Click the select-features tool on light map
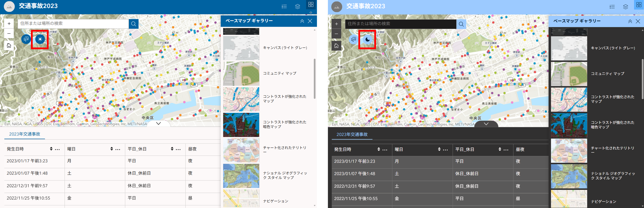Image resolution: width=644 pixels, height=208 pixels. [26, 39]
